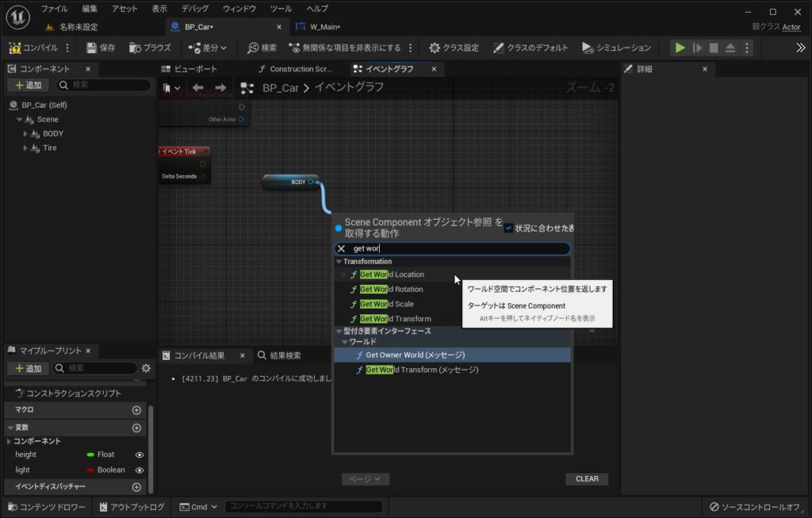Open hide-unrelated options three-dot menu
812x518 pixels.
pos(411,48)
